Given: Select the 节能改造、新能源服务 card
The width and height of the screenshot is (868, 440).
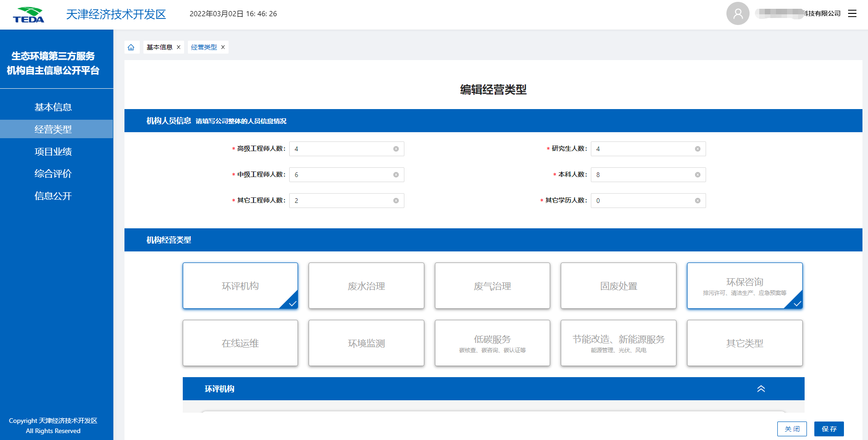Looking at the screenshot, I should click(619, 343).
